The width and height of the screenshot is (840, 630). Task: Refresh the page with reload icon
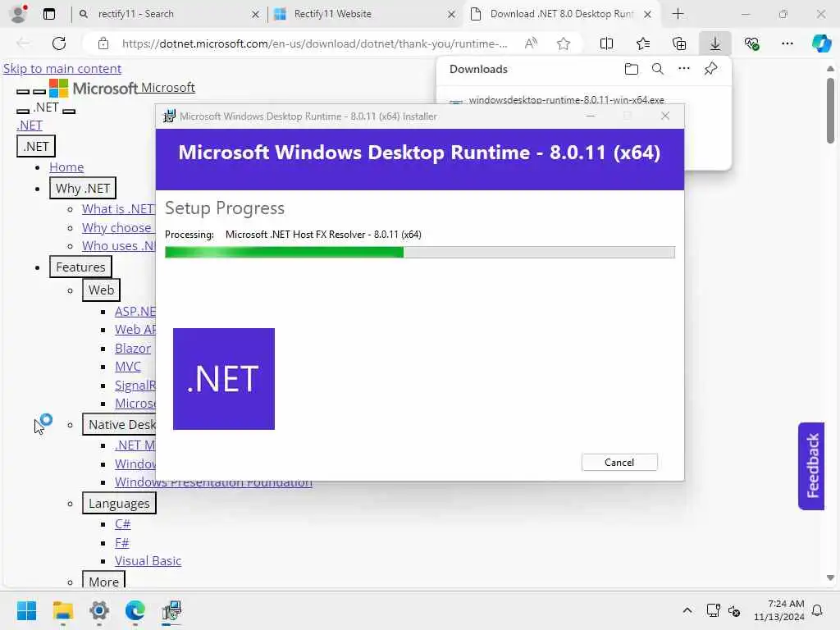click(59, 43)
